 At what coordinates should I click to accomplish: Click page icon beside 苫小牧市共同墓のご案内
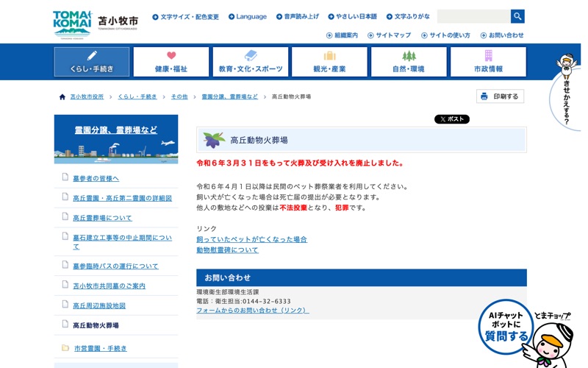tap(65, 284)
